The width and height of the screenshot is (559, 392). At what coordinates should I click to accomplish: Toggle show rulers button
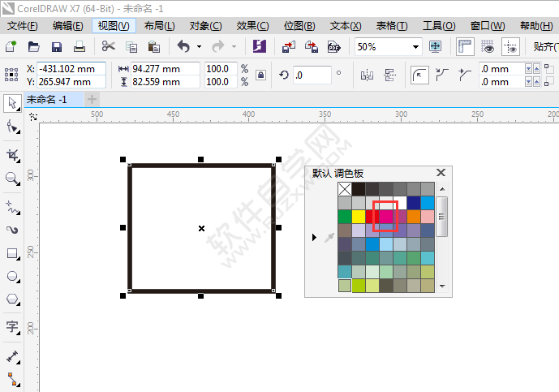[466, 47]
